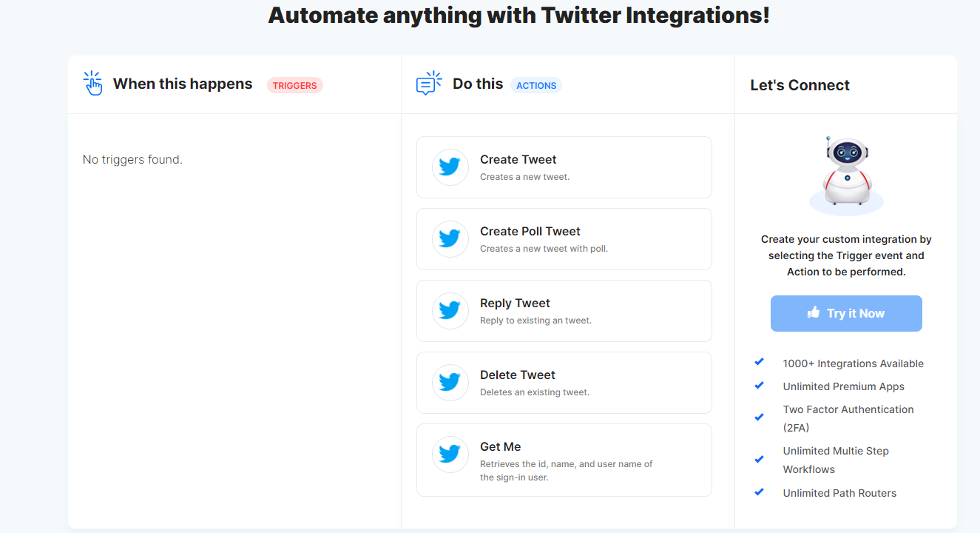Click the checkmark next to Two Factor Authentication
This screenshot has width=980, height=533.
759,418
